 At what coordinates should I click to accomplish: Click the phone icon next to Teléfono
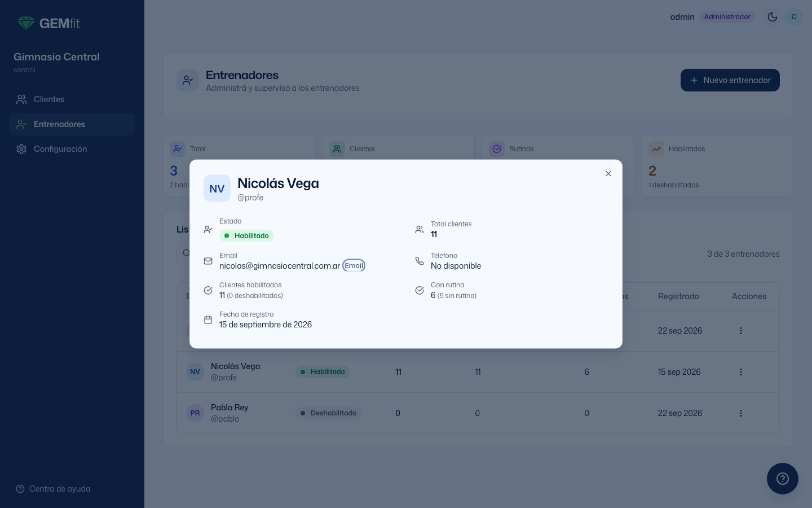click(420, 261)
